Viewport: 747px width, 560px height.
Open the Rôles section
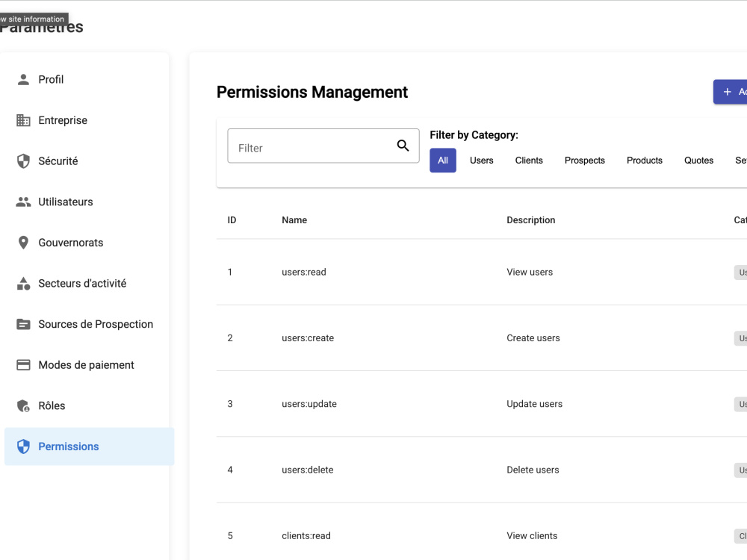point(87,405)
